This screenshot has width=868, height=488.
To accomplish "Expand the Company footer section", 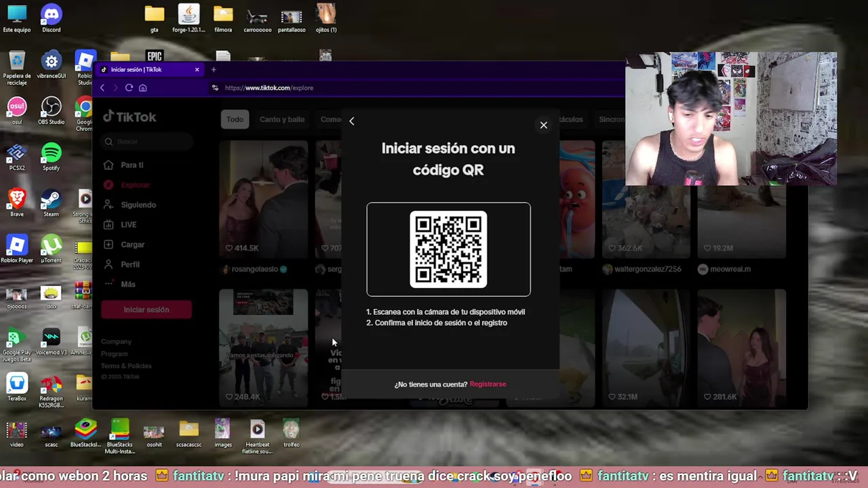I will (116, 342).
